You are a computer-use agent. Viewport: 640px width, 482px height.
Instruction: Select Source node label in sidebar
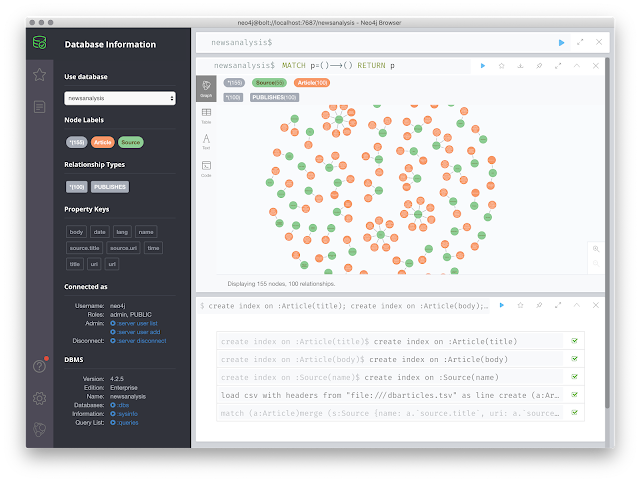131,142
